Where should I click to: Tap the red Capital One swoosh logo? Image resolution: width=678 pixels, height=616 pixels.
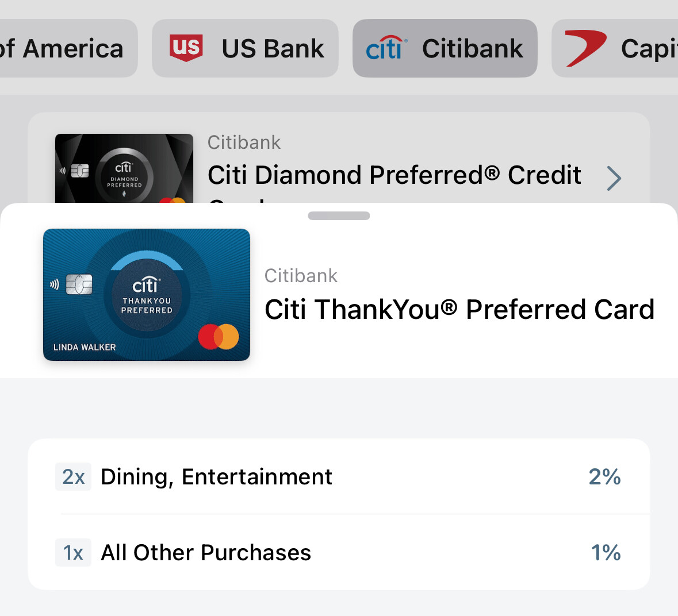point(585,48)
